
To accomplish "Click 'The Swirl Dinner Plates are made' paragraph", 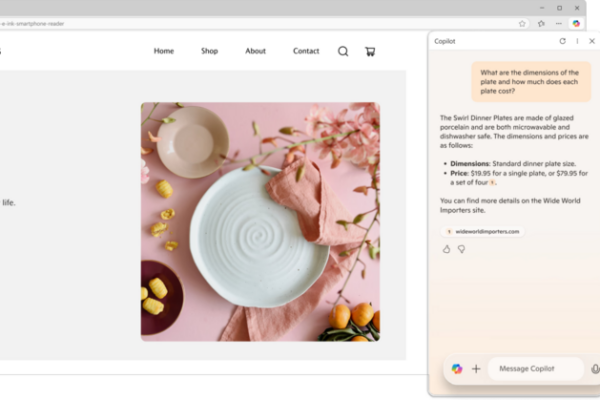I will (514, 131).
